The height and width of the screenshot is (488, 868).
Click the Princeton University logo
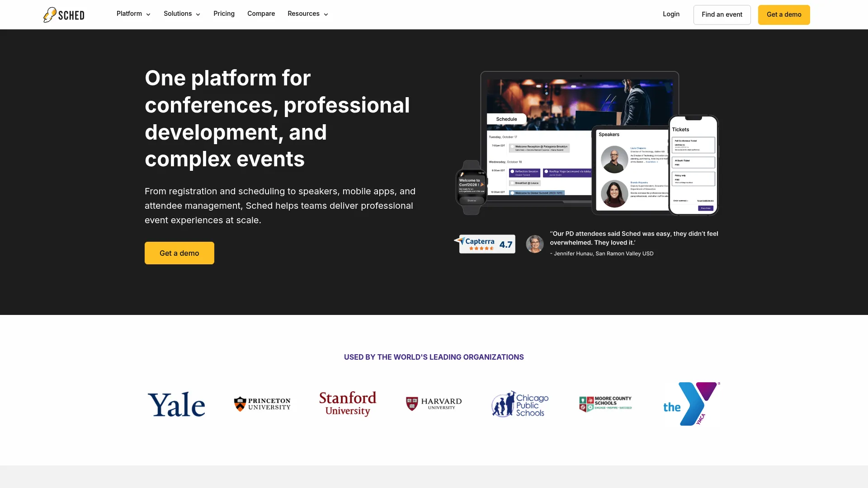click(262, 404)
